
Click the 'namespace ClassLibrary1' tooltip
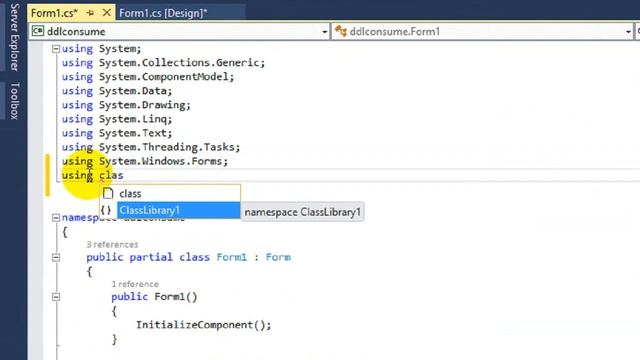302,212
